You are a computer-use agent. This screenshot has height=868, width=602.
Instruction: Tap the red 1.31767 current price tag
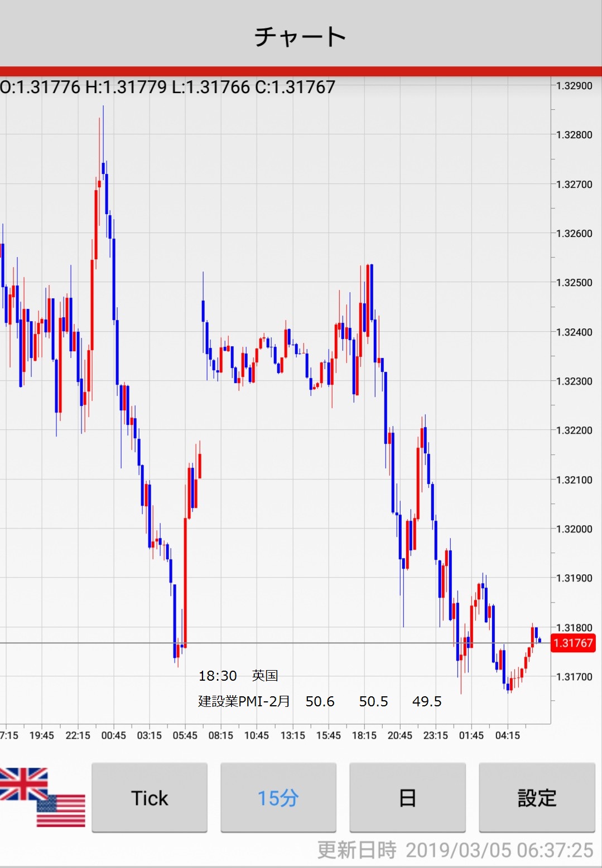tap(573, 643)
